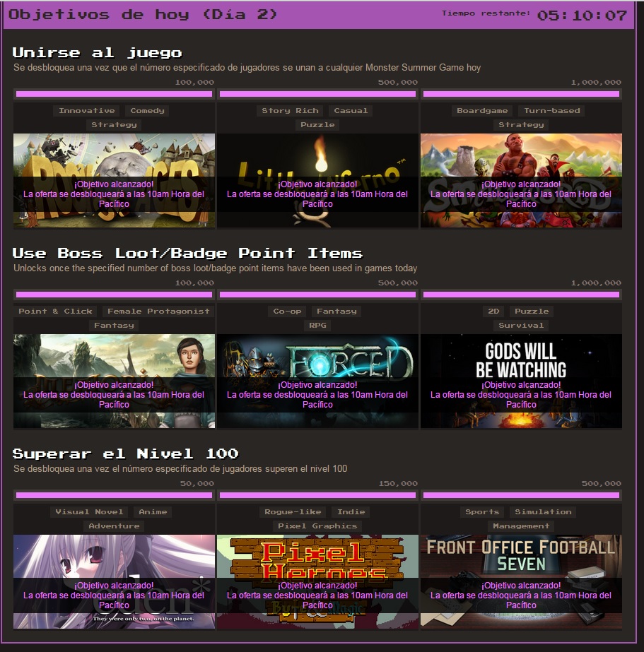This screenshot has height=652, width=644.
Task: Click the Fantasy tag next to Co-op
Action: [x=336, y=312]
